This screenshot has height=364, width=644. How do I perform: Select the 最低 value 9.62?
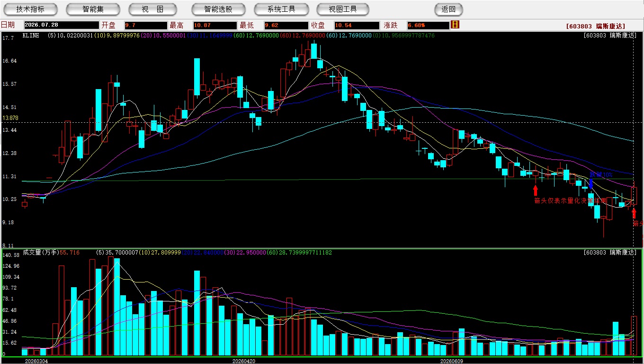coord(286,25)
